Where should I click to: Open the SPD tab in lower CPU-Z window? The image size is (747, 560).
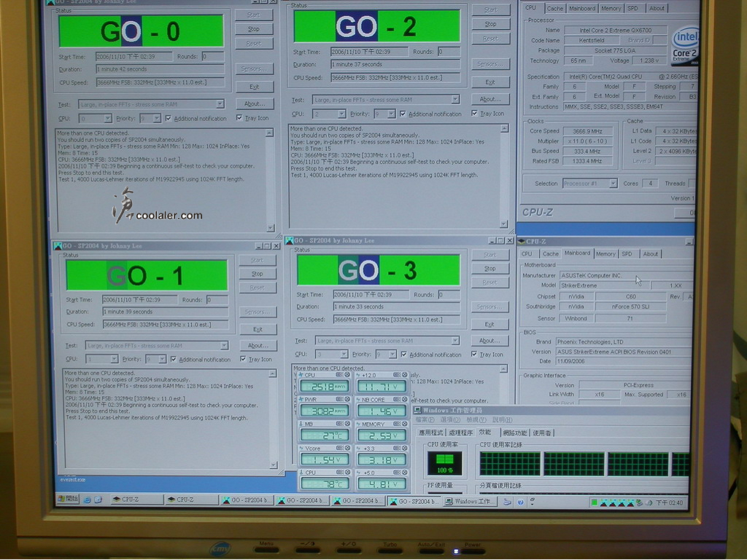(x=627, y=254)
